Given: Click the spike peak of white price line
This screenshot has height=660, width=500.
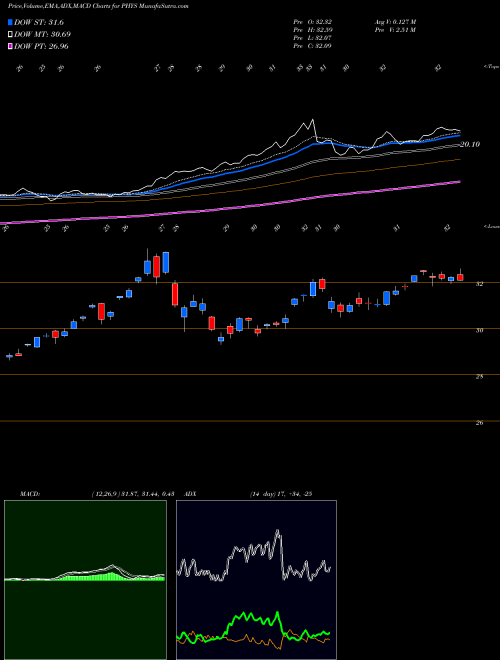Looking at the screenshot, I should coord(312,120).
